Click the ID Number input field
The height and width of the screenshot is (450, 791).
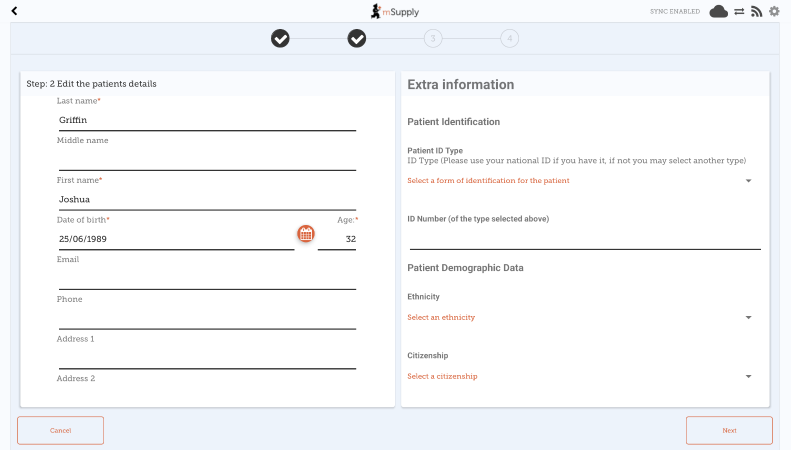click(x=585, y=239)
